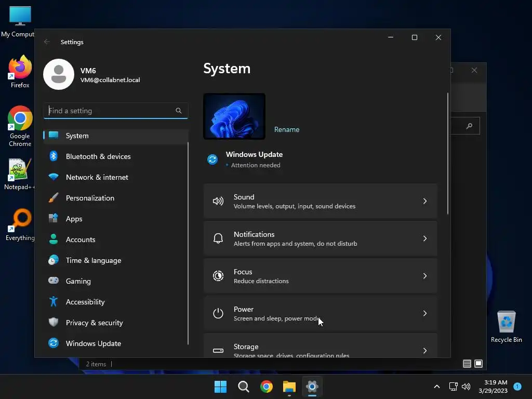The width and height of the screenshot is (532, 399).
Task: Click the navigation sidebar scrollbar
Action: [188, 243]
